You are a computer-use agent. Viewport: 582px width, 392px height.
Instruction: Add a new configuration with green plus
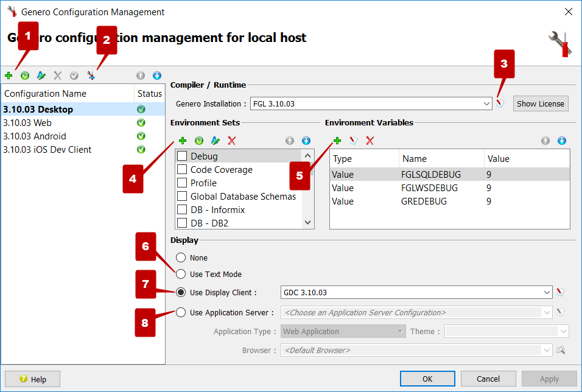(x=9, y=75)
